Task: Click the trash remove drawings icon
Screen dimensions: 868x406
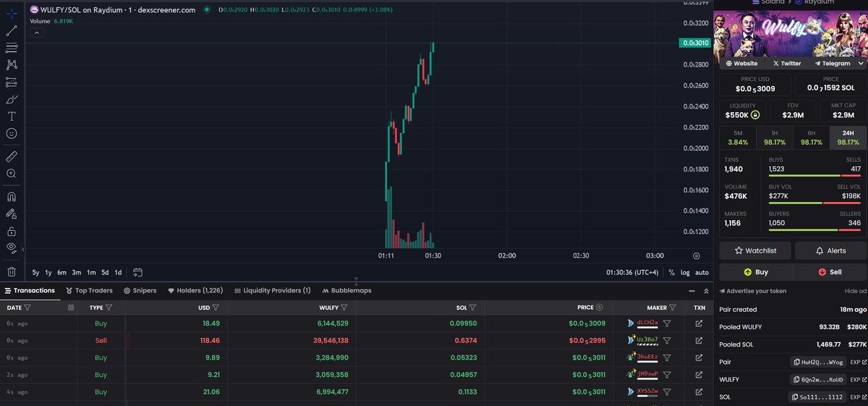Action: (12, 272)
